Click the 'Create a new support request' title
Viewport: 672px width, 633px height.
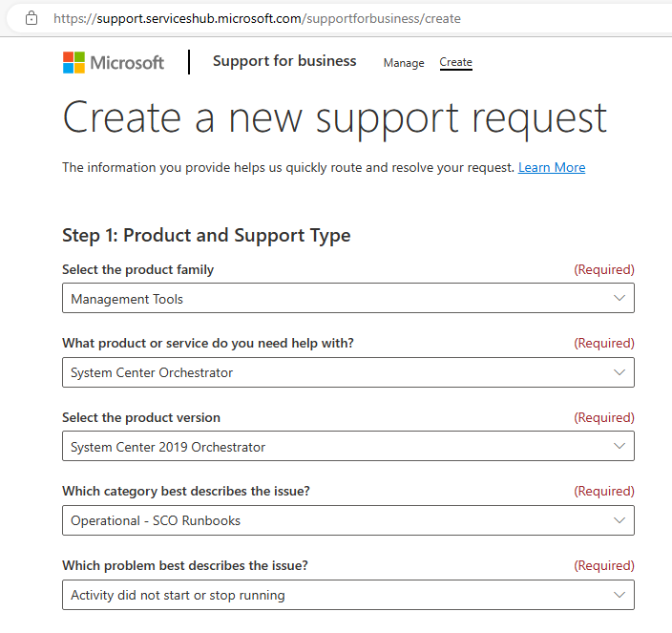pyautogui.click(x=335, y=118)
